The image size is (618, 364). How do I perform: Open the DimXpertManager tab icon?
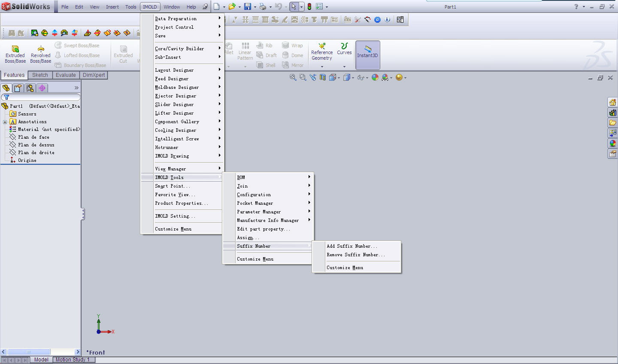[x=42, y=88]
